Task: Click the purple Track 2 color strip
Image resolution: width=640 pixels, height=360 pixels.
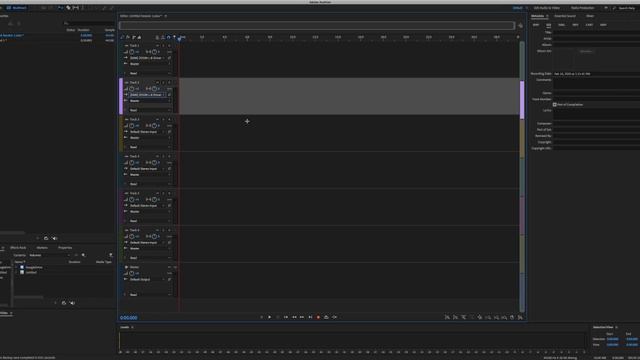Action: pyautogui.click(x=121, y=96)
